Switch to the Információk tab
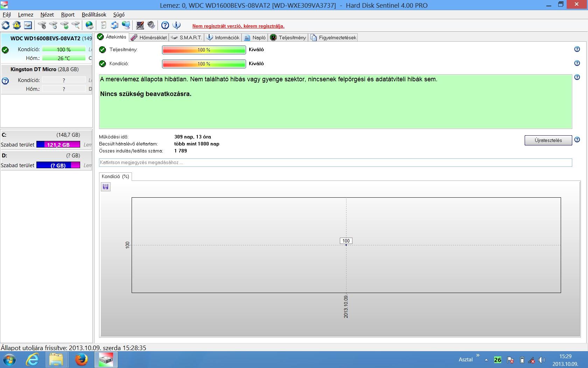This screenshot has width=588, height=368. 223,38
